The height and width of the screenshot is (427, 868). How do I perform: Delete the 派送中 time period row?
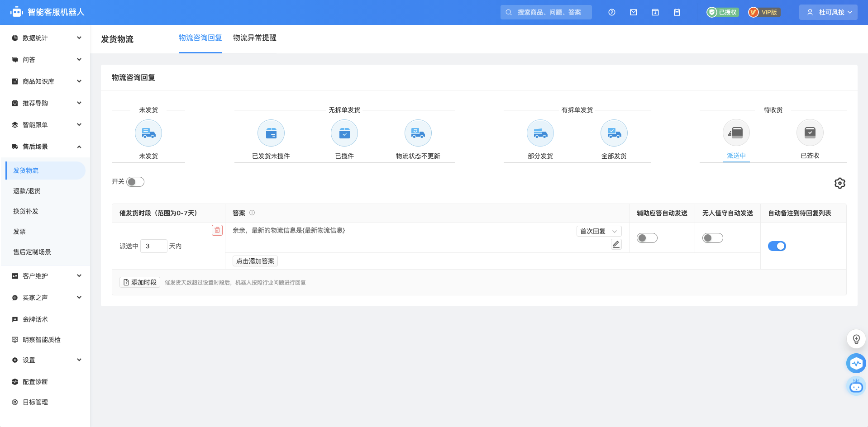point(217,230)
